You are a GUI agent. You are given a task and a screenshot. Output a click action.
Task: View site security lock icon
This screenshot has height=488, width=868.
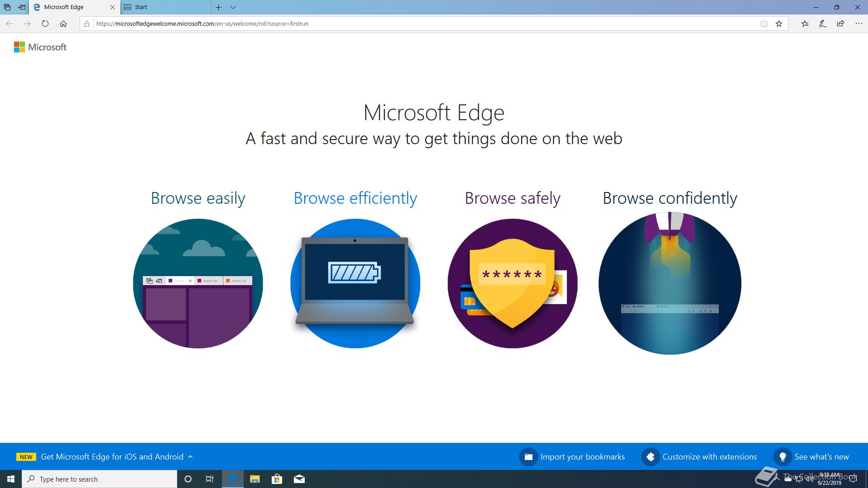pos(87,23)
